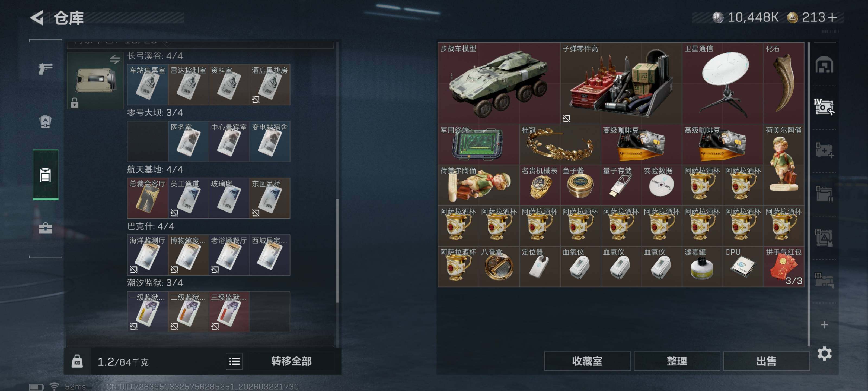The width and height of the screenshot is (868, 391).
Task: Toggle the list view icon beside 转移全部
Action: (234, 362)
